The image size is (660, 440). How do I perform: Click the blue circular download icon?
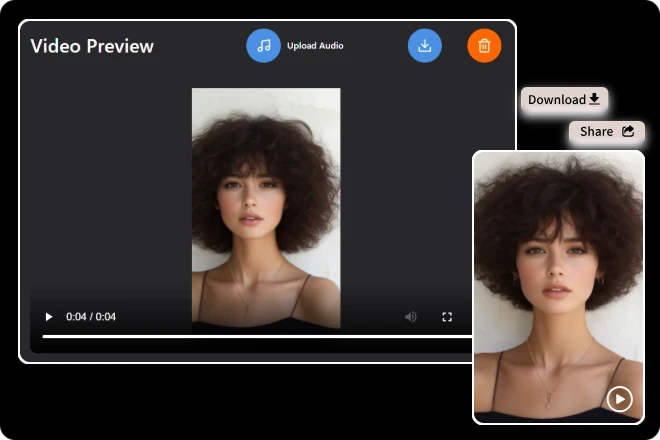point(424,46)
